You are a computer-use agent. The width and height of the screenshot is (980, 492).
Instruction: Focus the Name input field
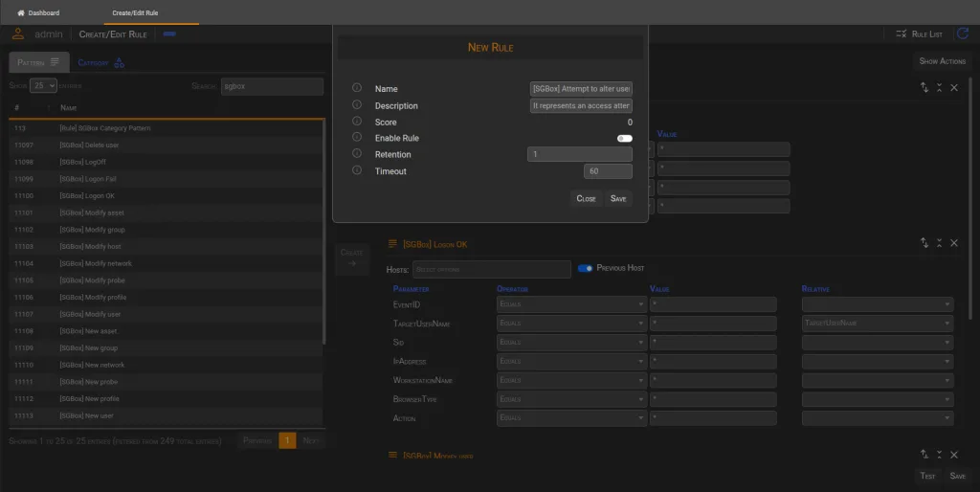pyautogui.click(x=581, y=89)
